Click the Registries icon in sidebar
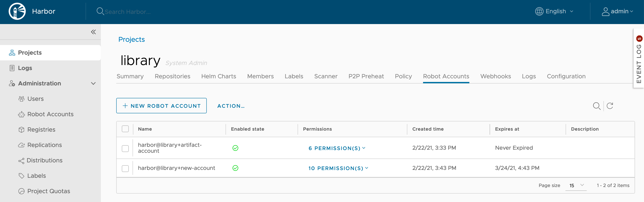Image resolution: width=644 pixels, height=202 pixels. (x=22, y=130)
